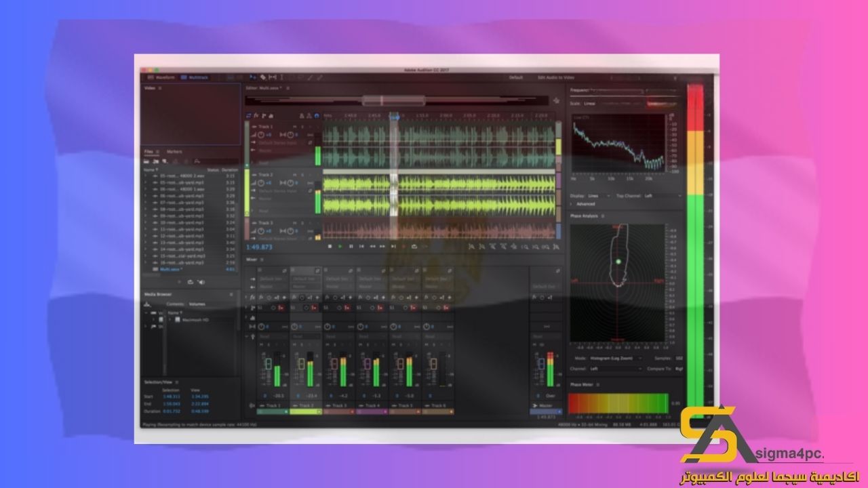Expand the 05-root... 48000 2.wav file entry
Viewport: 868px width, 488px height.
[146, 176]
